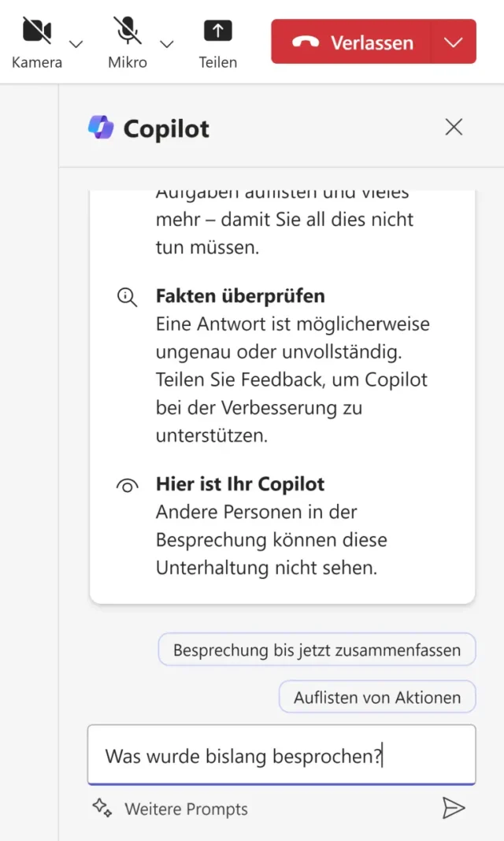Click the eye icon beside Hier ist Ihr Copilot
The image size is (504, 841).
click(x=127, y=485)
